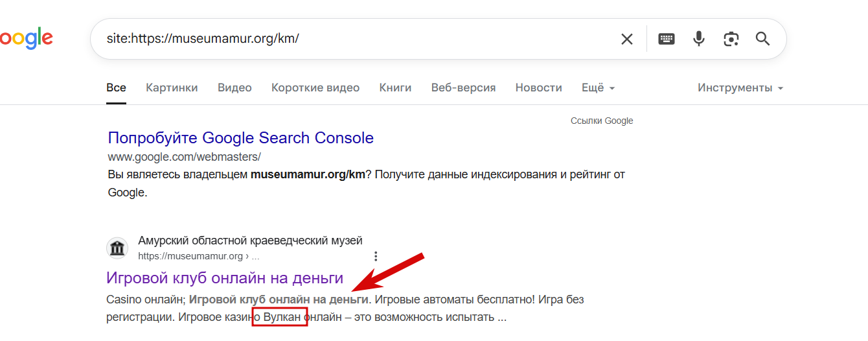Screen dimensions: 868x341
Task: Go to Google home via logo
Action: click(27, 39)
